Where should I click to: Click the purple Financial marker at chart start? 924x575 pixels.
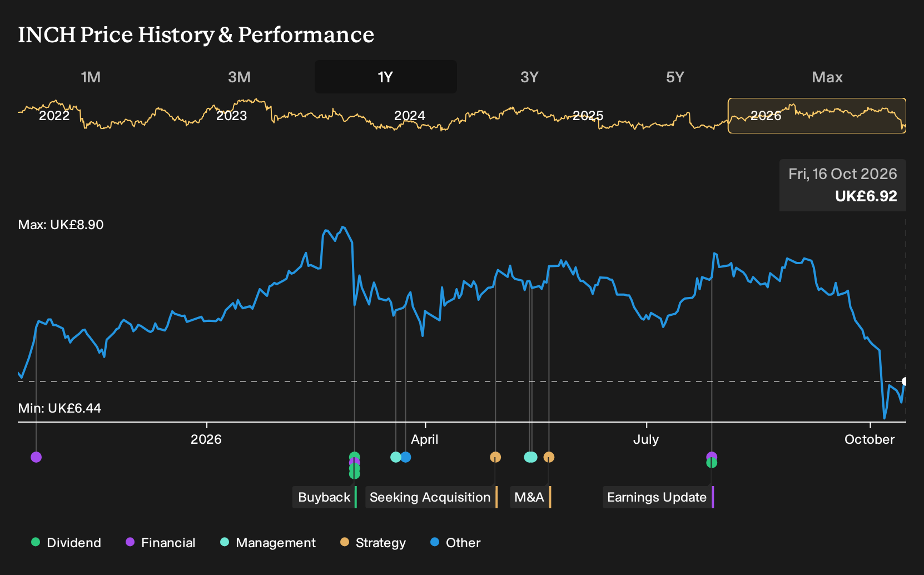tap(36, 457)
